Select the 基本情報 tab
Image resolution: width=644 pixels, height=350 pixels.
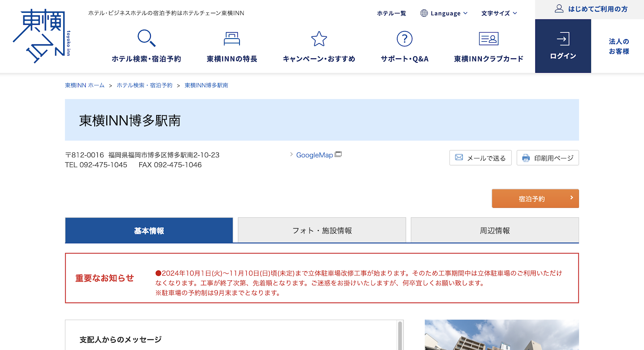(149, 231)
